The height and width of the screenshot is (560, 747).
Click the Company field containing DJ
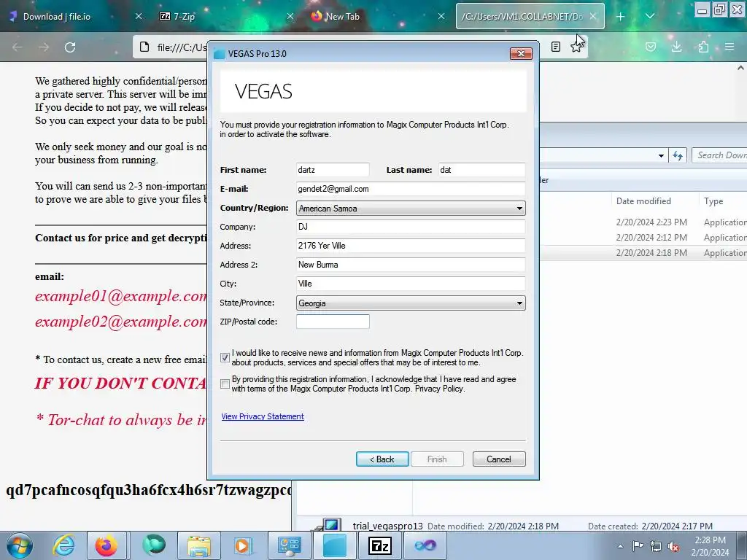[411, 227]
